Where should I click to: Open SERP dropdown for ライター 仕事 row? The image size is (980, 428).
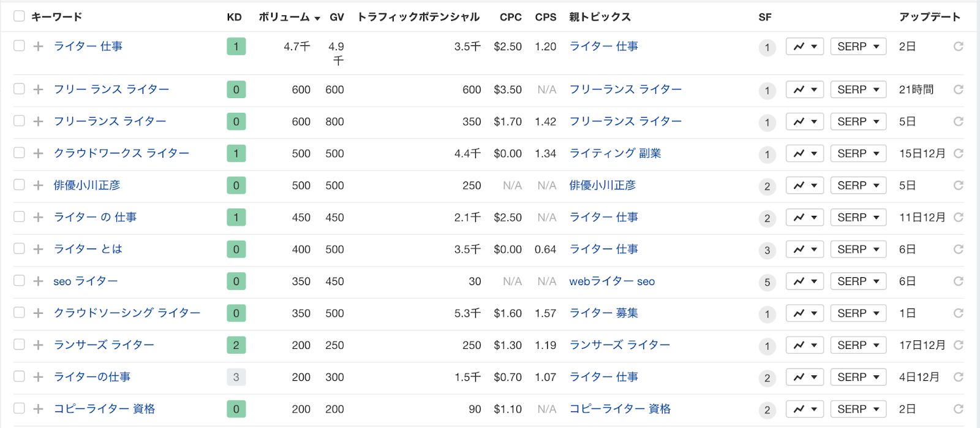pyautogui.click(x=858, y=47)
